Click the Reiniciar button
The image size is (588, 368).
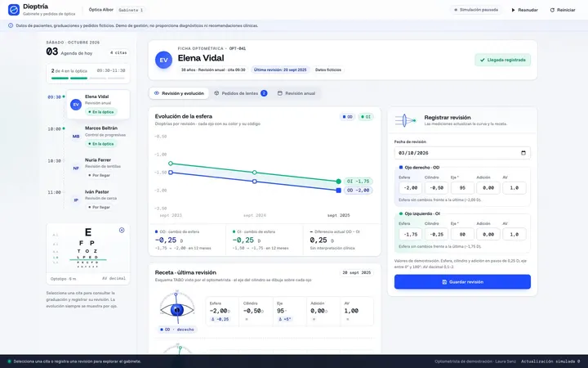pyautogui.click(x=563, y=10)
